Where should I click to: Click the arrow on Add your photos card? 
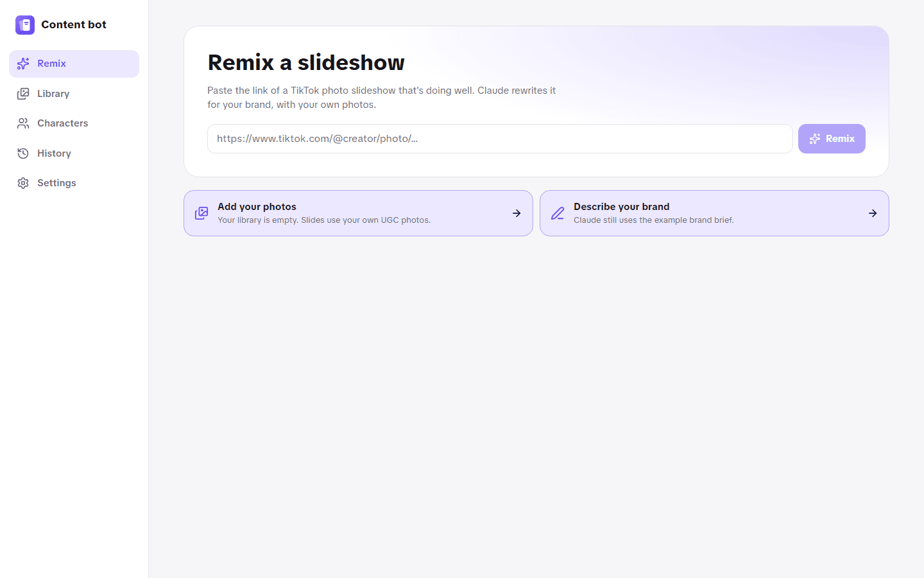point(517,213)
